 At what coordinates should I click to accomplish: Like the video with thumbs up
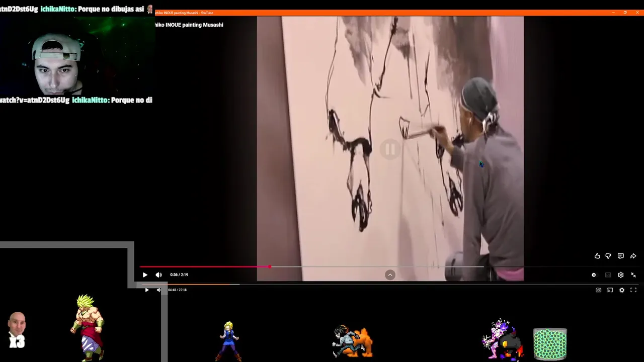coord(597,256)
